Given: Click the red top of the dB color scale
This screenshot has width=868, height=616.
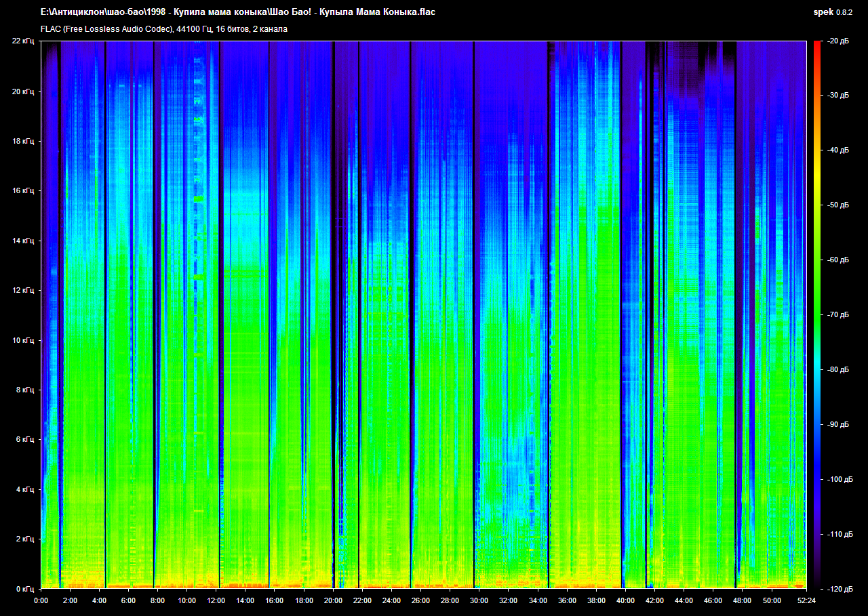Looking at the screenshot, I should [817, 47].
